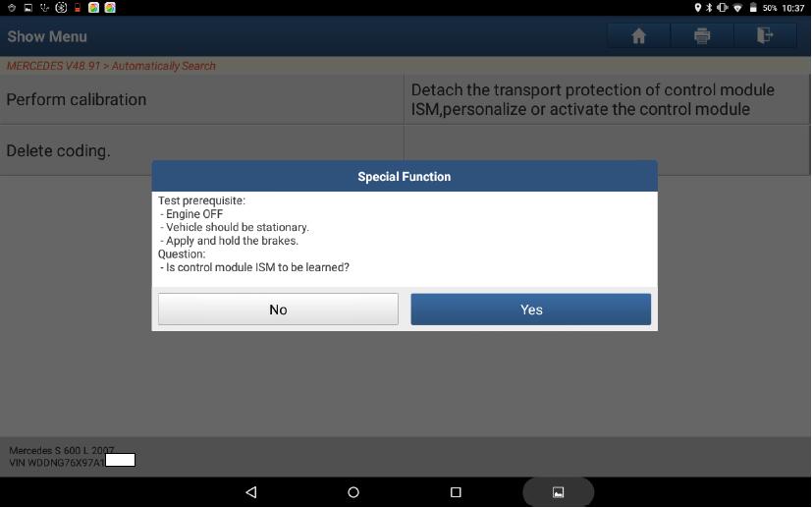This screenshot has width=812, height=508.
Task: Select Detach the transport protection option
Action: 607,99
